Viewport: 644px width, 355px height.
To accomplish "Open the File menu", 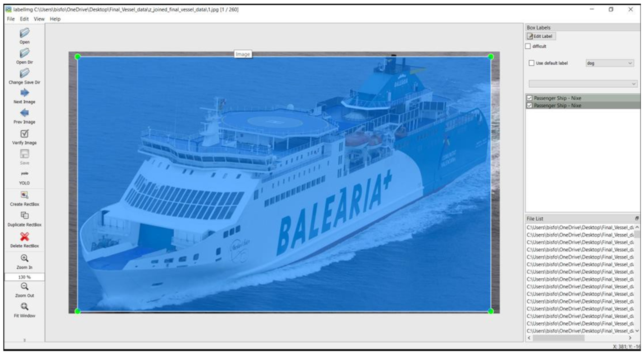I will [11, 19].
